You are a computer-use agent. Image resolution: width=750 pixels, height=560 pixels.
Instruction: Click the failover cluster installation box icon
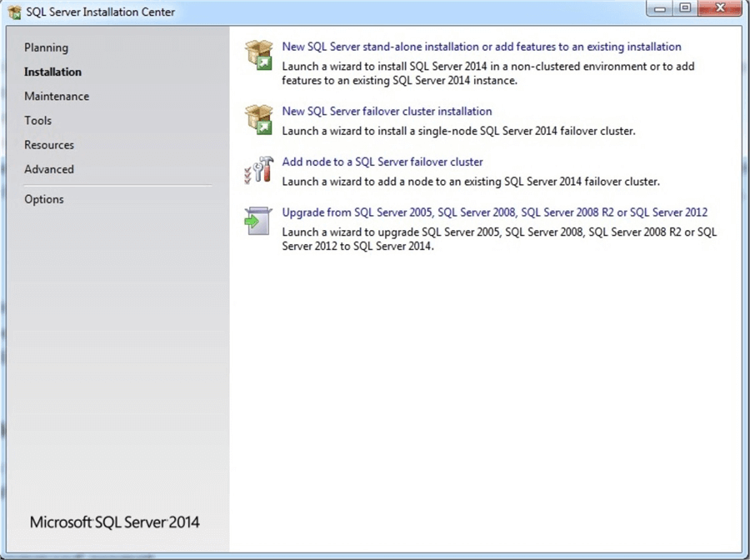(259, 119)
